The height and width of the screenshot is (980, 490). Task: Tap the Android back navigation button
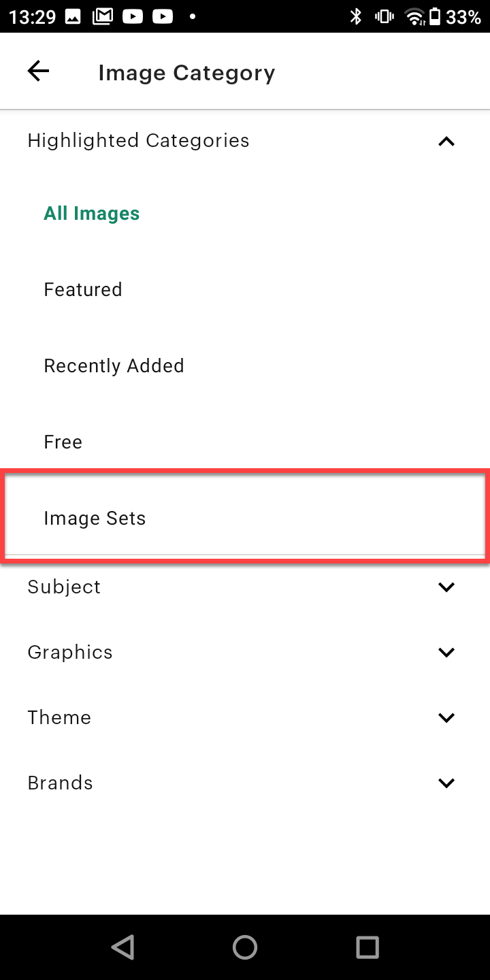click(122, 947)
